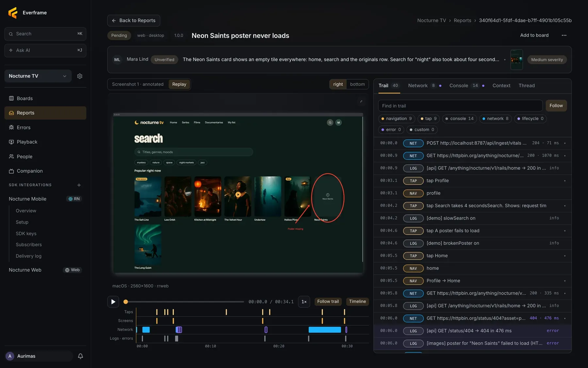Image resolution: width=588 pixels, height=368 pixels.
Task: Click the replay progress slider handle
Action: (x=126, y=302)
